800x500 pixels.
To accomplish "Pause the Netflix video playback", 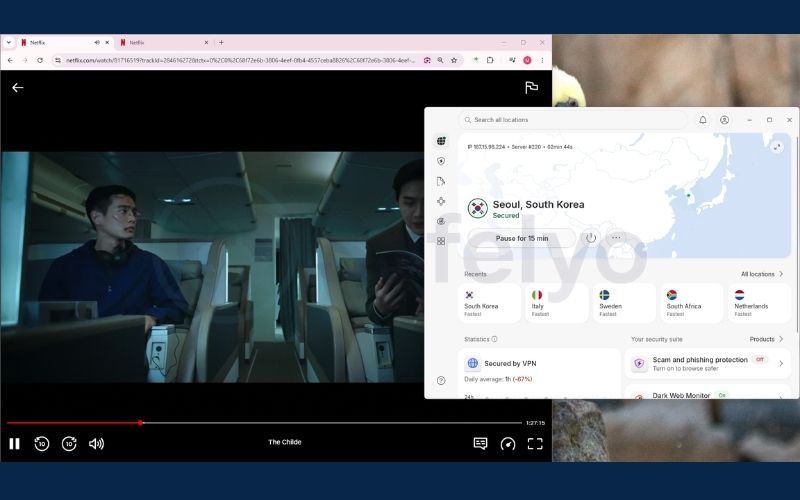I will tap(15, 444).
